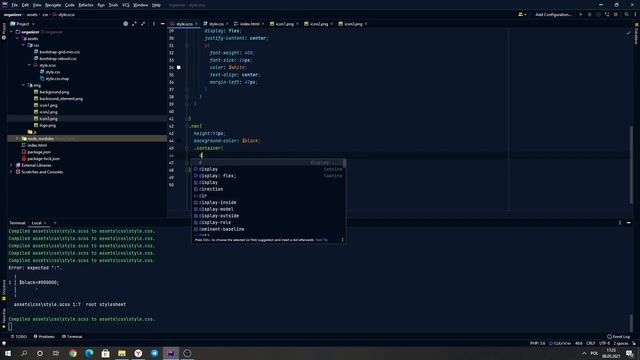Collapse the style.scss file node
Screen dimensions: 640x360
click(29, 65)
